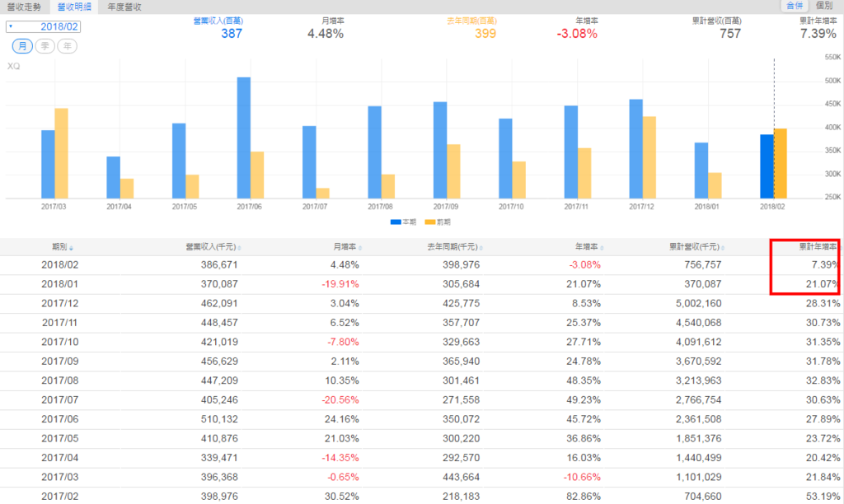This screenshot has height=504, width=844.
Task: Click the red -3.08% table cell
Action: click(584, 264)
